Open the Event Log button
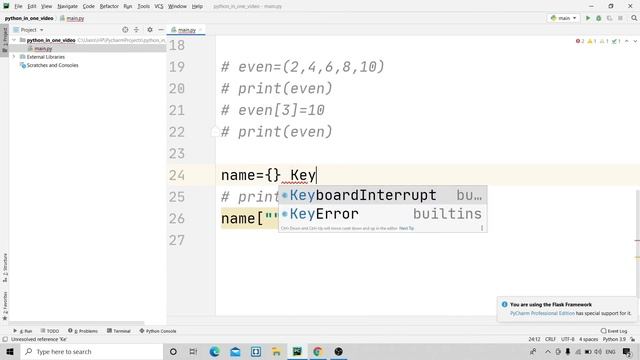This screenshot has height=360, width=640. (614, 331)
